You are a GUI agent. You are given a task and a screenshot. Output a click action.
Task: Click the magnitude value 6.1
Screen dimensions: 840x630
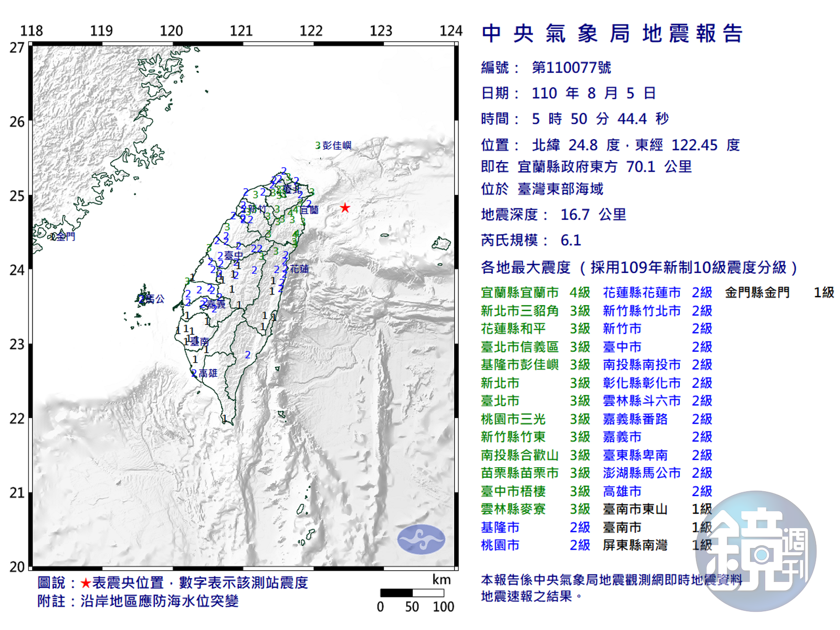tap(571, 240)
